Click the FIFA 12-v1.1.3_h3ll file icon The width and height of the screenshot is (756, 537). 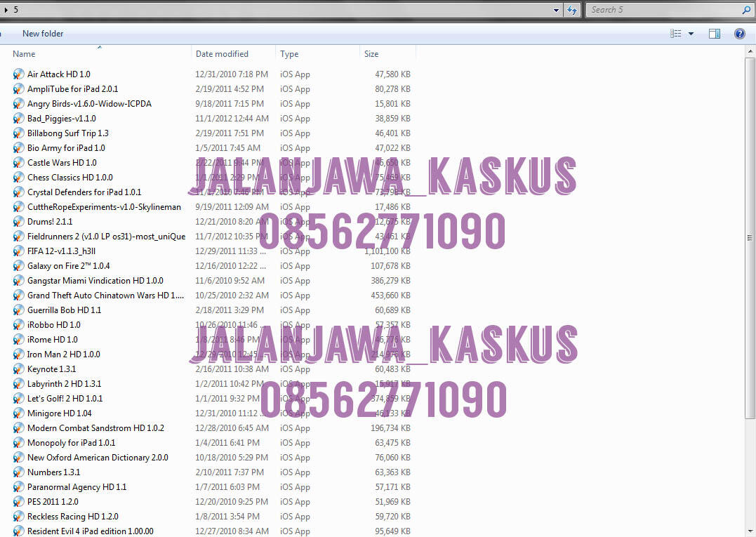point(18,251)
